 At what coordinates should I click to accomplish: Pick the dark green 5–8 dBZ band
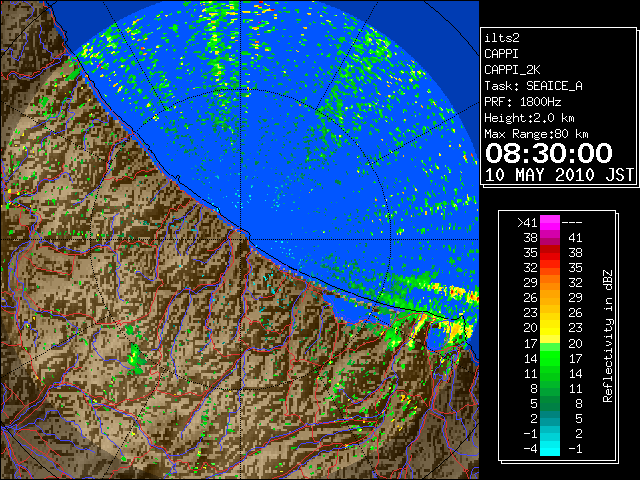pyautogui.click(x=550, y=404)
